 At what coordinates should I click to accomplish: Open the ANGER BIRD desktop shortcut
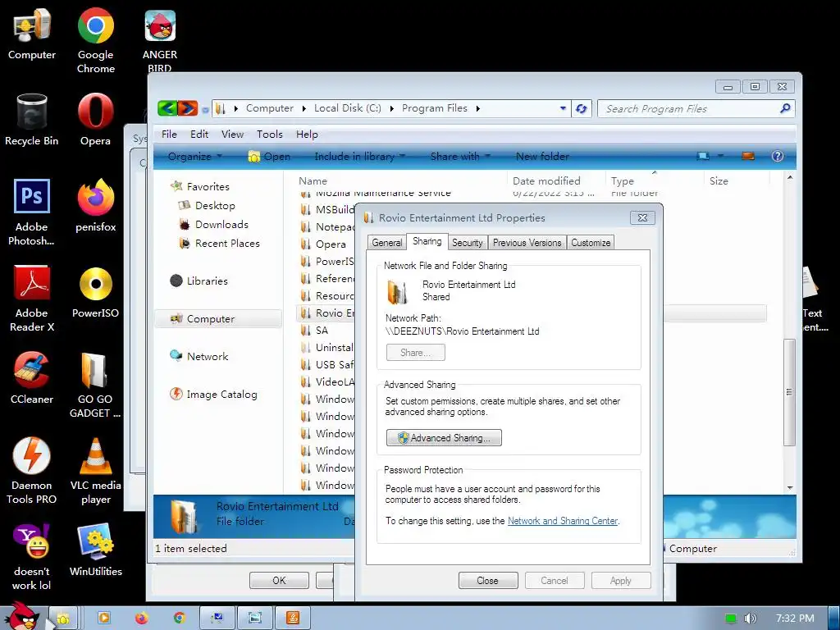point(160,40)
